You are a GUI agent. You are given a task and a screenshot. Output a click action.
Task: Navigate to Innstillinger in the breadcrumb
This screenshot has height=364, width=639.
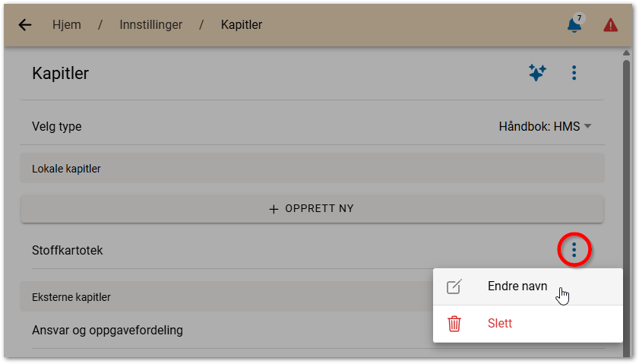pos(150,25)
